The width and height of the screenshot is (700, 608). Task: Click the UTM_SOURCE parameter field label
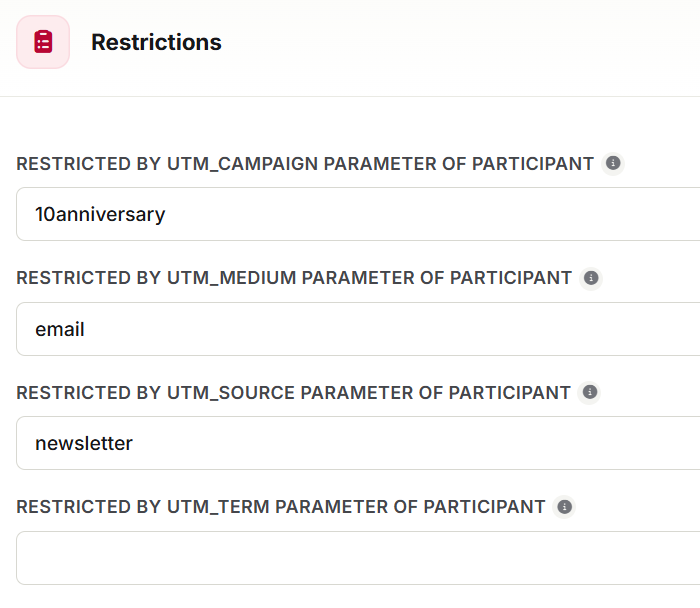tap(293, 393)
